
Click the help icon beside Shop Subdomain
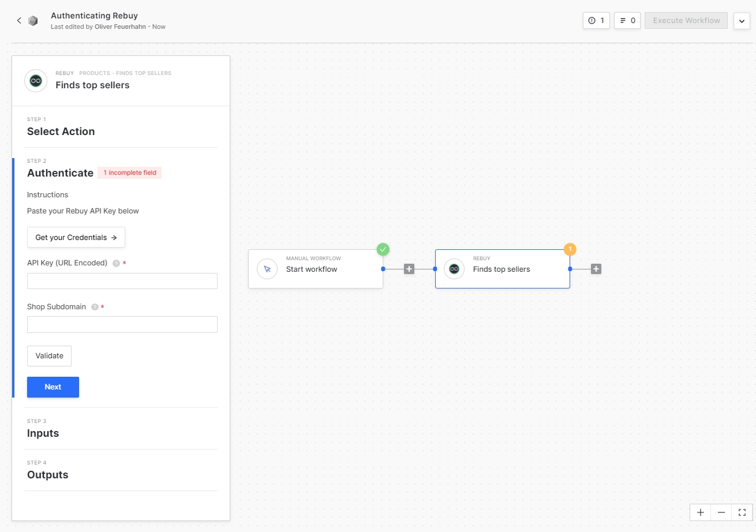pos(95,307)
